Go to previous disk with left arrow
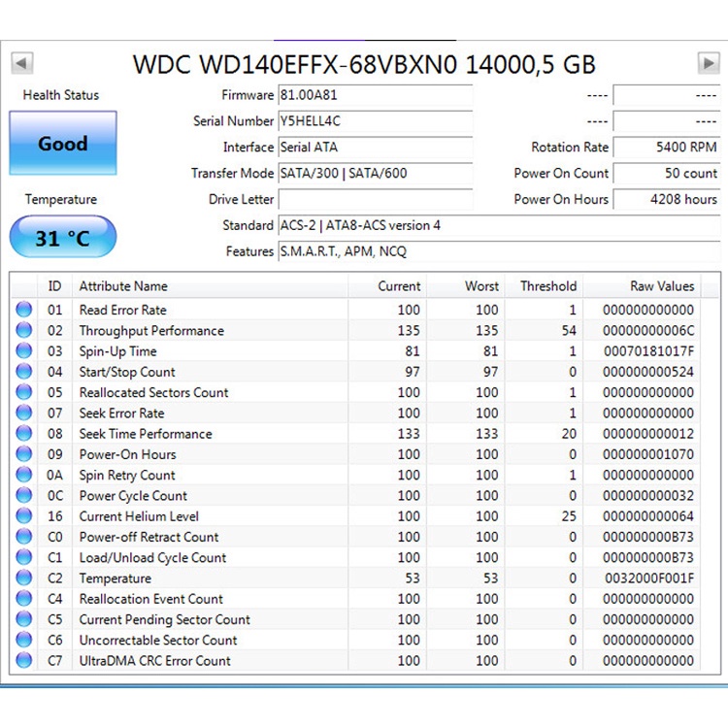The width and height of the screenshot is (728, 728). (21, 63)
